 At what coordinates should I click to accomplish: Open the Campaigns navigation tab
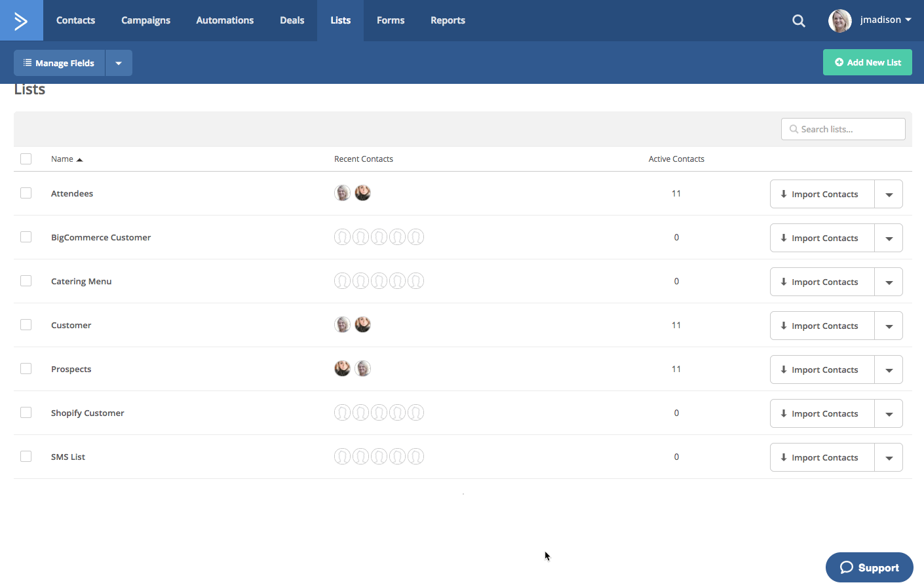pyautogui.click(x=145, y=20)
